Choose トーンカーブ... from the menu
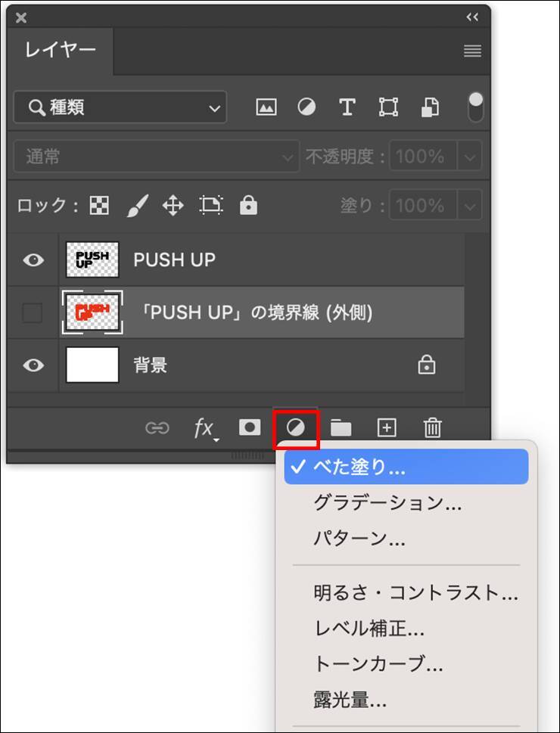The image size is (560, 733). (x=378, y=664)
